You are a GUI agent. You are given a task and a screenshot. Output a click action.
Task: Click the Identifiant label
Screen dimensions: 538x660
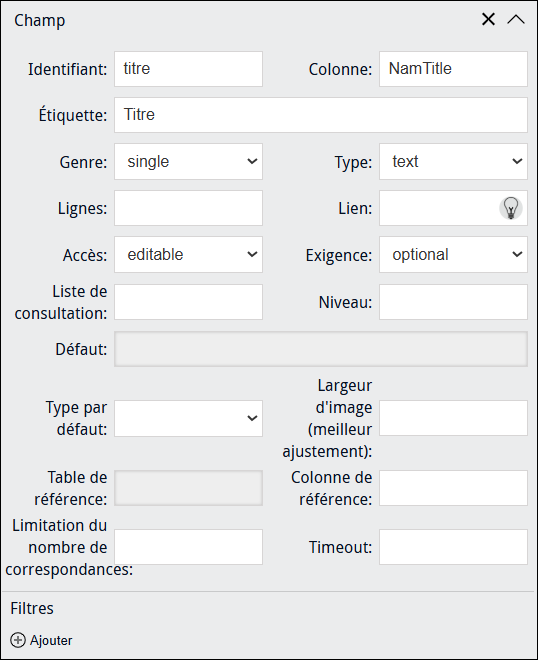tap(67, 69)
